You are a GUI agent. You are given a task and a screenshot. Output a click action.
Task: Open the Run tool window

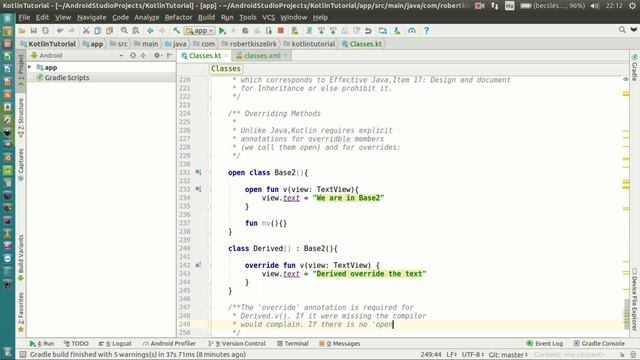(42, 344)
